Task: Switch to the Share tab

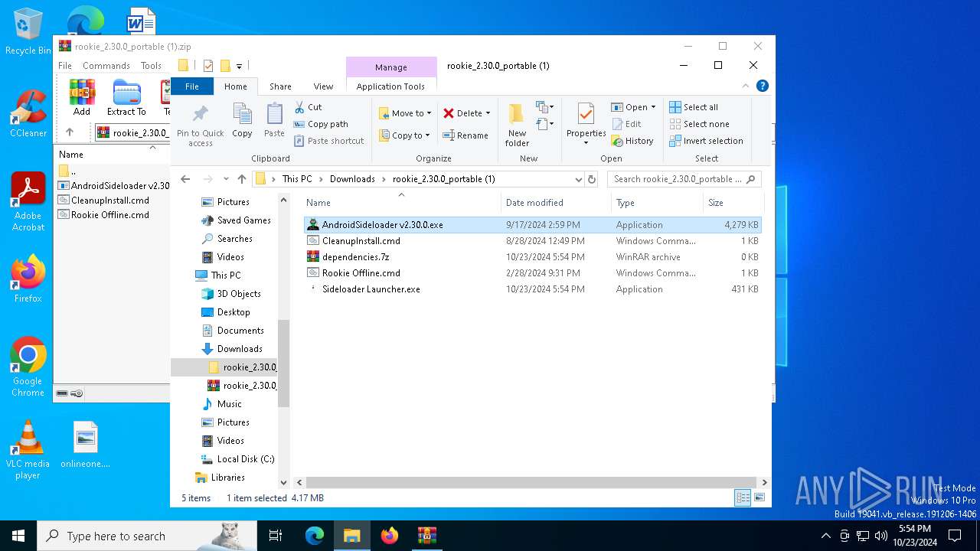Action: (x=280, y=86)
